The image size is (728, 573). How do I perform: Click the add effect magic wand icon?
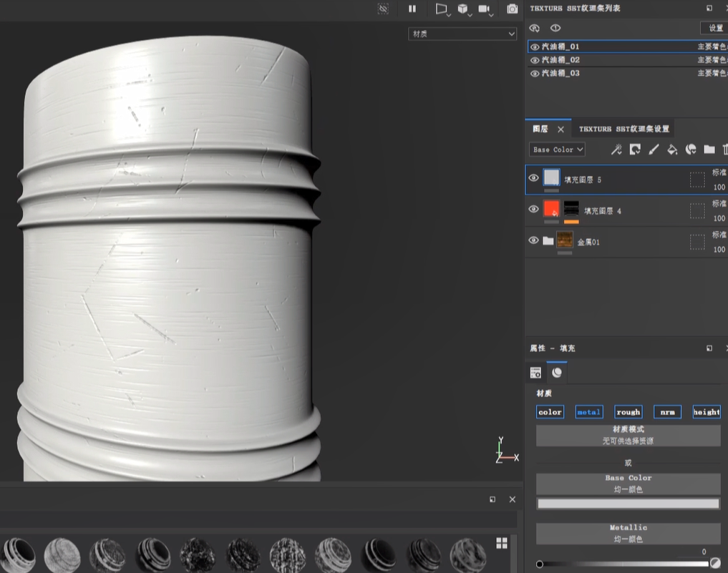point(616,150)
